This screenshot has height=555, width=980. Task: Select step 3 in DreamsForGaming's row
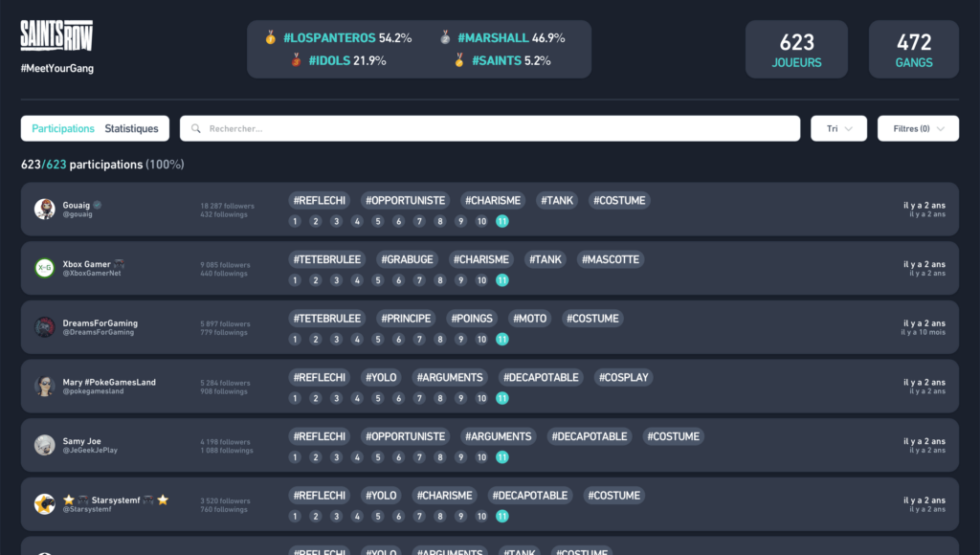click(336, 340)
